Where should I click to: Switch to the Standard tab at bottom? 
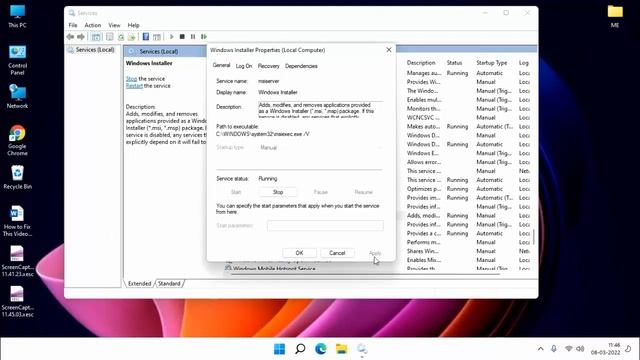(x=169, y=283)
